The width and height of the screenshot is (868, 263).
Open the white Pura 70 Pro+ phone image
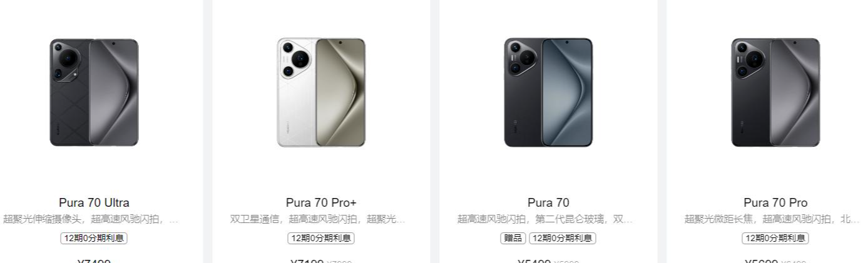[321, 92]
